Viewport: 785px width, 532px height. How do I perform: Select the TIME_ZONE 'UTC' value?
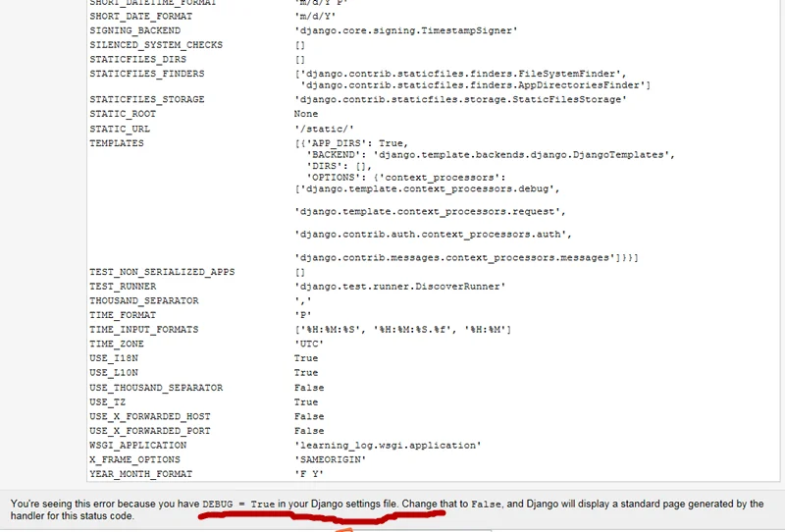[308, 345]
